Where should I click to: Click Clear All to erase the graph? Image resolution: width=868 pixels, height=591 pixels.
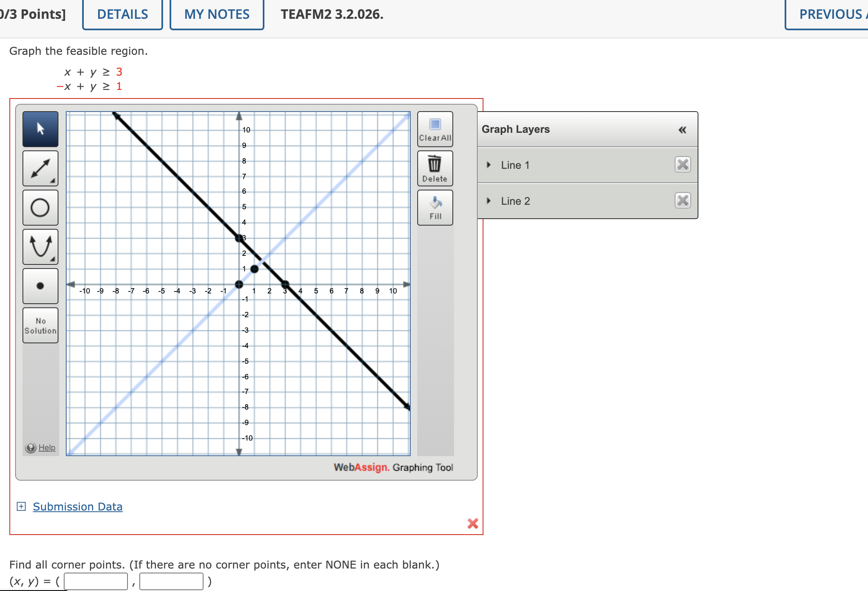coord(434,129)
